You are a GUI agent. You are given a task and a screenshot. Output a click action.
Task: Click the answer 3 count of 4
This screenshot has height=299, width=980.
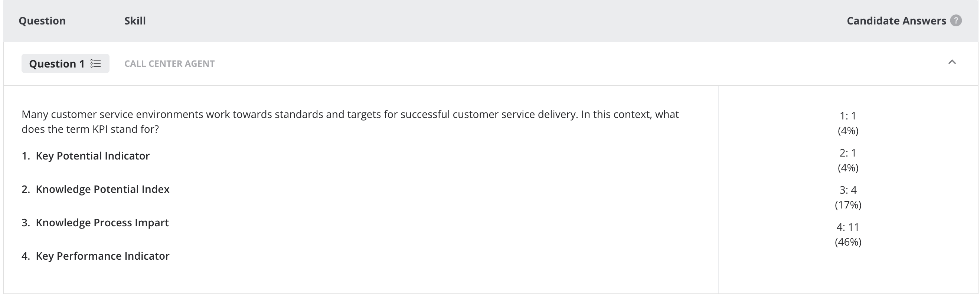click(848, 190)
